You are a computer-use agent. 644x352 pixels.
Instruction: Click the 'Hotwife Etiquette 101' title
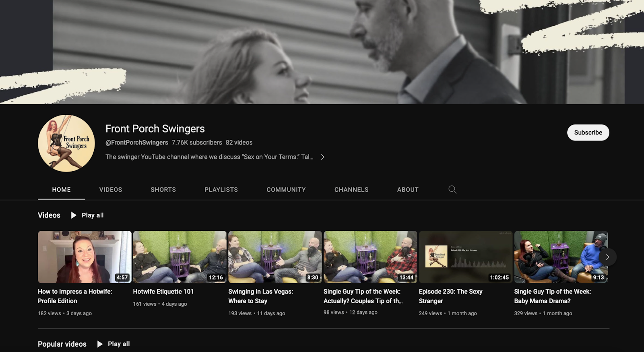click(163, 292)
